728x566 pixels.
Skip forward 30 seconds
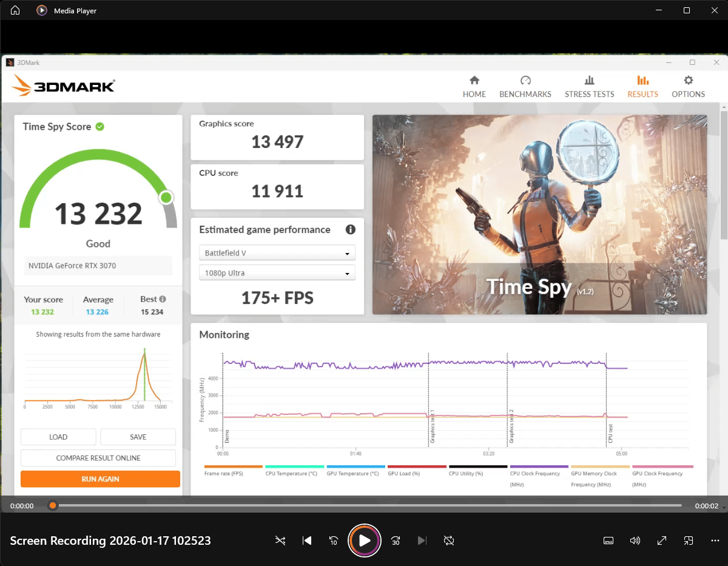coord(396,541)
